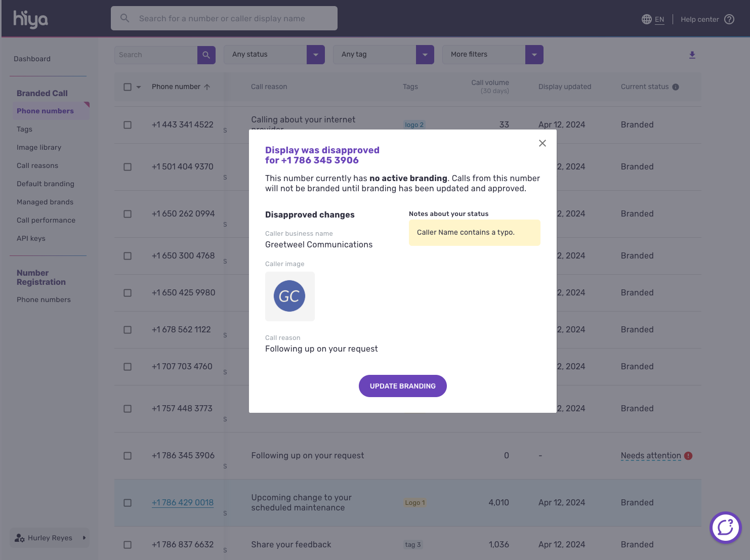Toggle the select-all header checkbox
Screen dimensions: 750x560
point(128,87)
